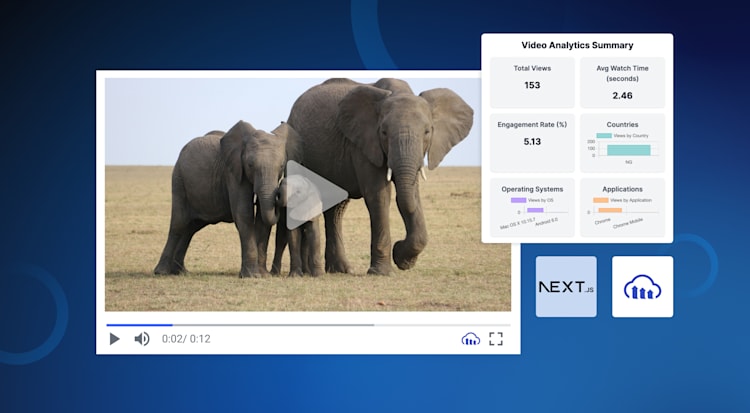
Task: Mute the video with the speaker icon
Action: click(142, 339)
